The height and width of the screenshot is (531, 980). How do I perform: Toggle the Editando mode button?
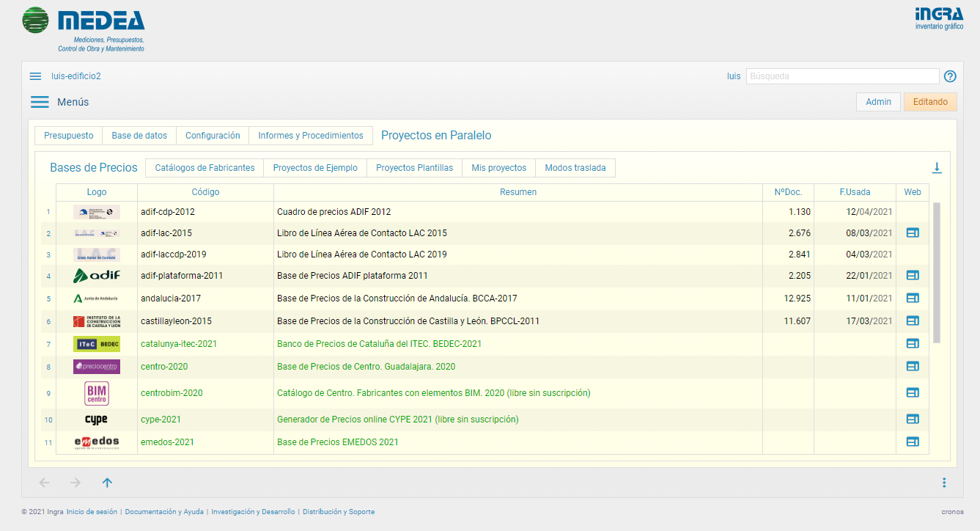930,102
